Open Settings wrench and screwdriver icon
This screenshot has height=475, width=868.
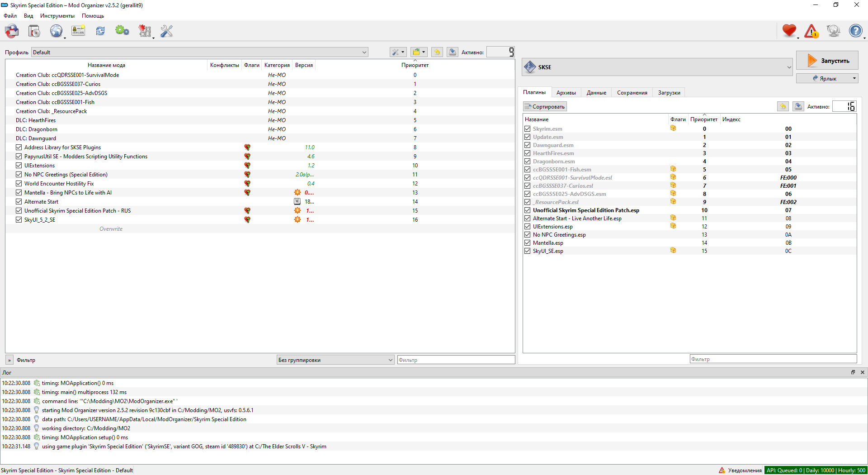[x=166, y=31]
